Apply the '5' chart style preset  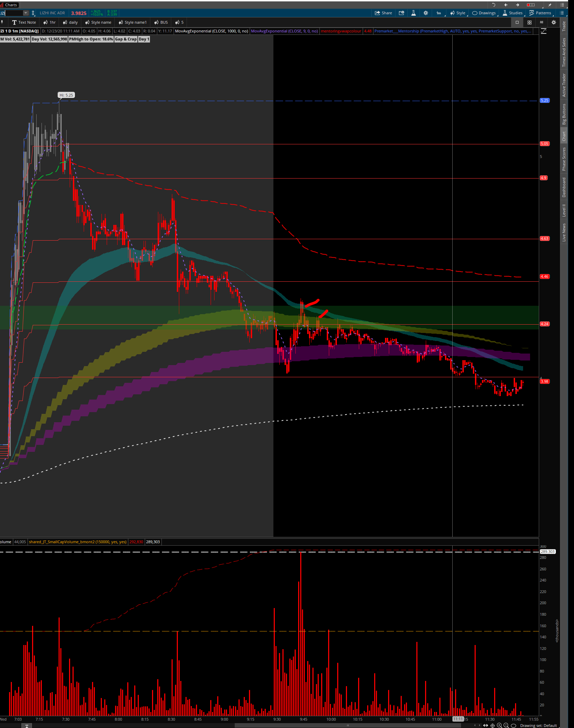(x=180, y=22)
